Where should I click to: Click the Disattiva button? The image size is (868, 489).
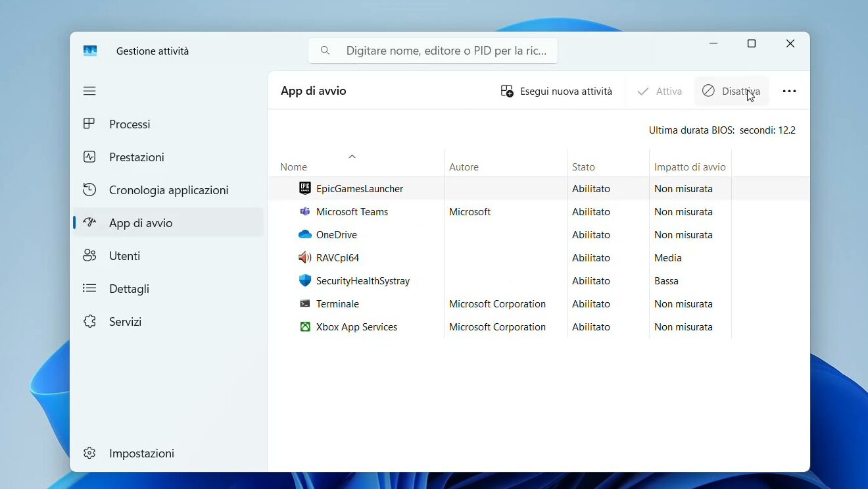coord(731,91)
